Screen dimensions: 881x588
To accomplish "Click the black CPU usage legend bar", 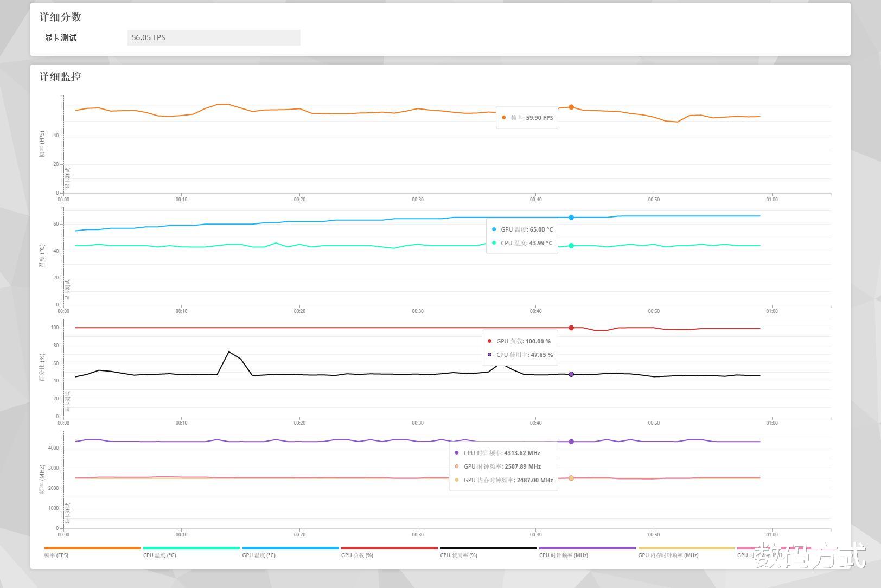I will pyautogui.click(x=488, y=548).
